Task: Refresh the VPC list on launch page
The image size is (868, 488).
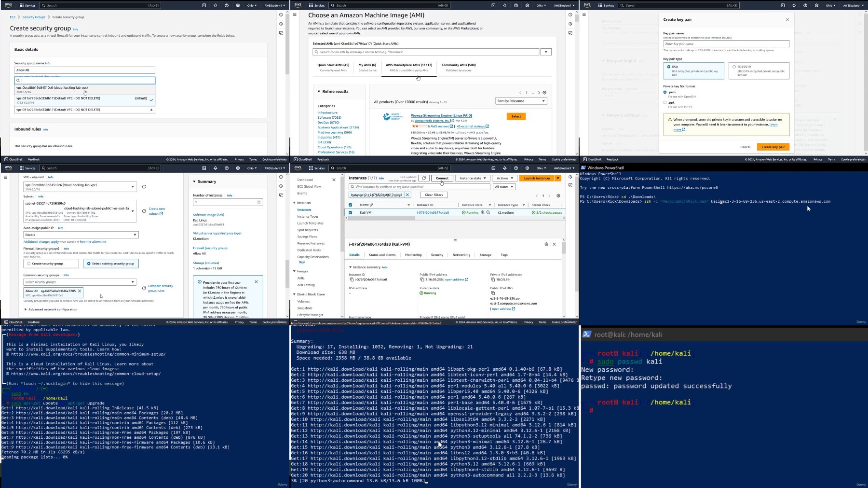Action: [x=144, y=186]
